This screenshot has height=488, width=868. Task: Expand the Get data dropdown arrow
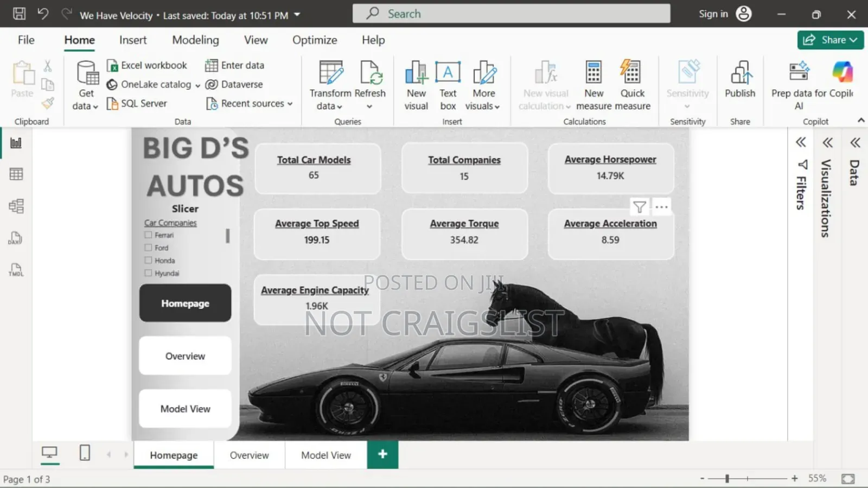95,107
